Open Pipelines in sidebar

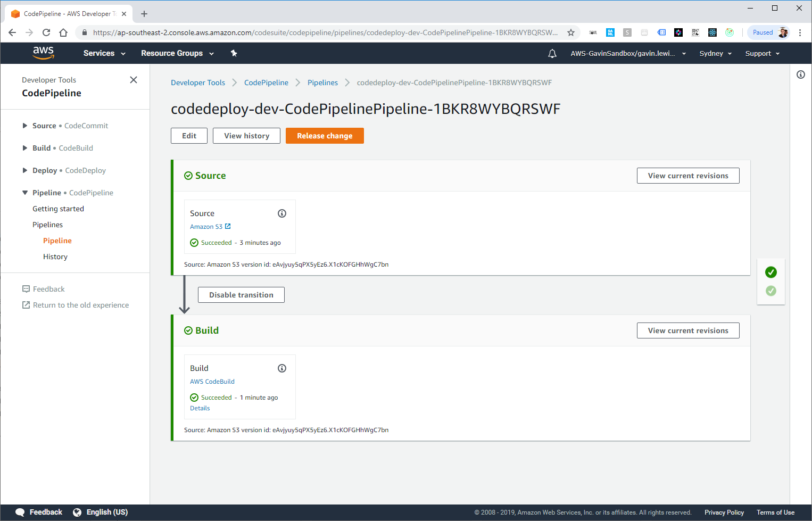47,225
